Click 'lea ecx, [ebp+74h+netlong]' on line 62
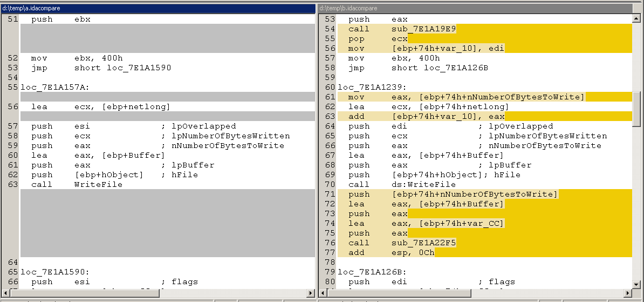Image resolution: width=644 pixels, height=302 pixels. click(429, 107)
